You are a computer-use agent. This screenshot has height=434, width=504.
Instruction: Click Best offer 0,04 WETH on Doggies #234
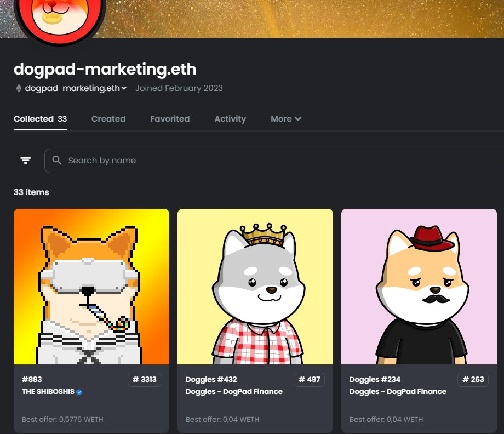pyautogui.click(x=386, y=420)
